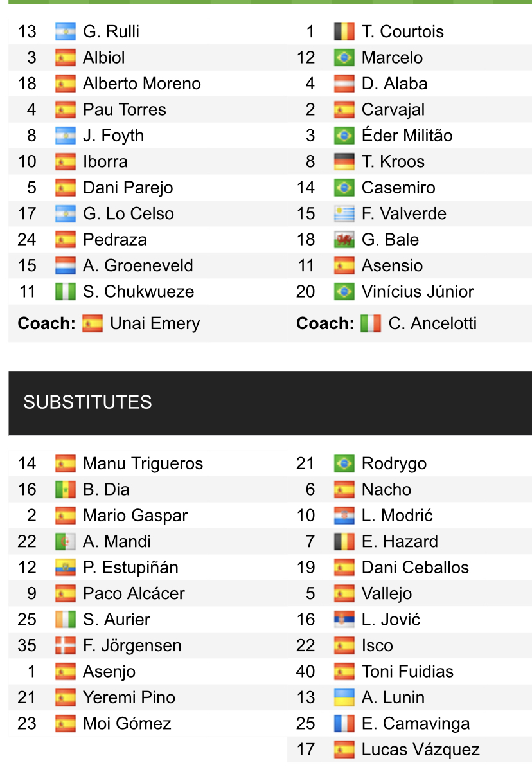Open Paco Alcácer's player profile
Image resolution: width=532 pixels, height=772 pixels.
pyautogui.click(x=134, y=594)
